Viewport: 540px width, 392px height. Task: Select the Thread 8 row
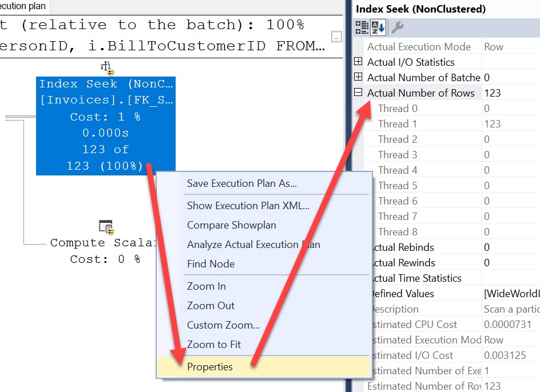[x=456, y=231]
